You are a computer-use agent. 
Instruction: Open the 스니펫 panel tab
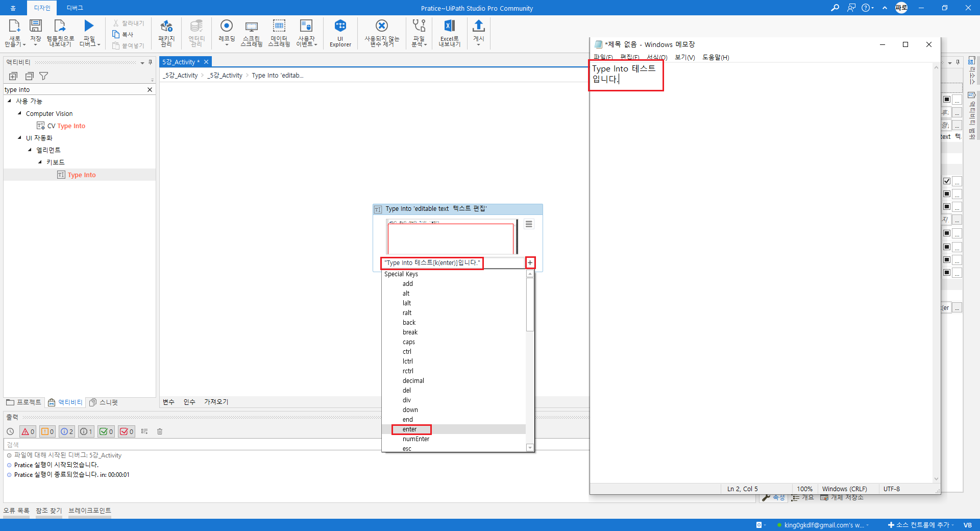(104, 402)
